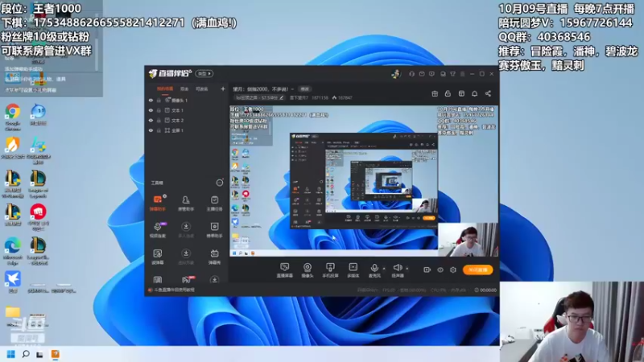Image resolution: width=644 pixels, height=362 pixels.
Task: Open the star tool in toolbox second row
Action: tap(214, 230)
